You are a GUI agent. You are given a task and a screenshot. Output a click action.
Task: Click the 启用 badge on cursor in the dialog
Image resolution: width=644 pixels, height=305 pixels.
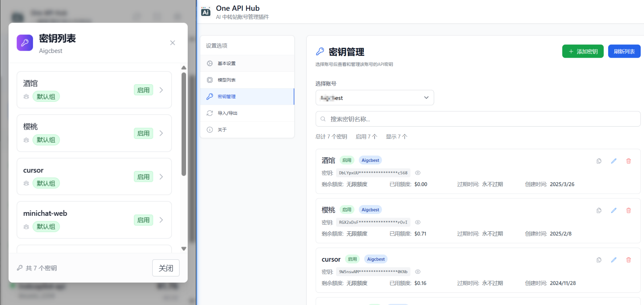coord(143,177)
